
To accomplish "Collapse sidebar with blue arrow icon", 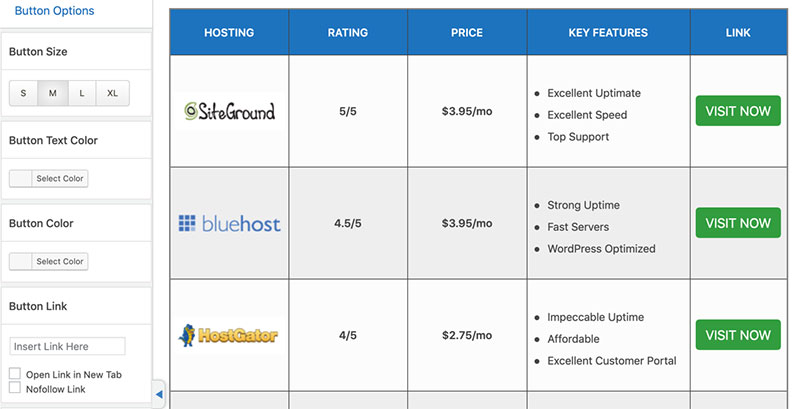I will [159, 394].
